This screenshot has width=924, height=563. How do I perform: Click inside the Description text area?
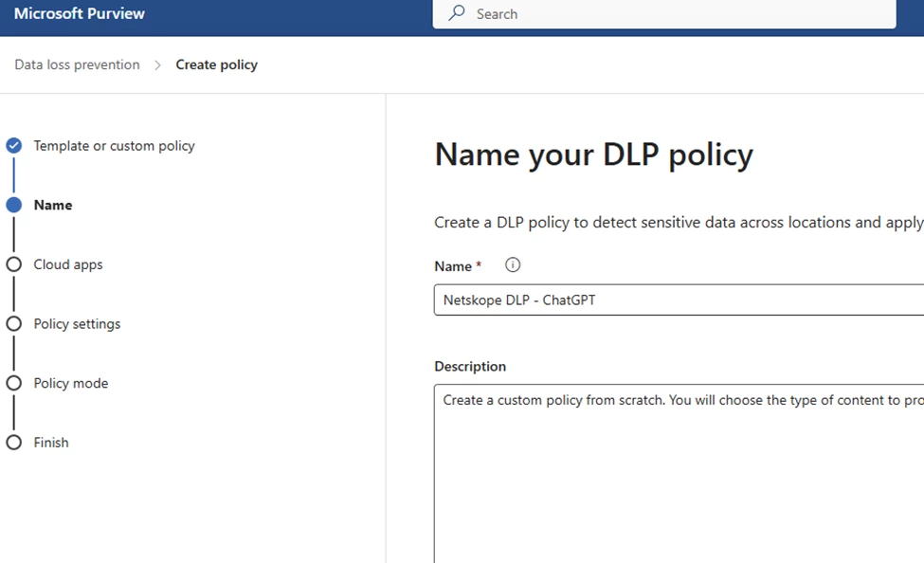point(679,473)
